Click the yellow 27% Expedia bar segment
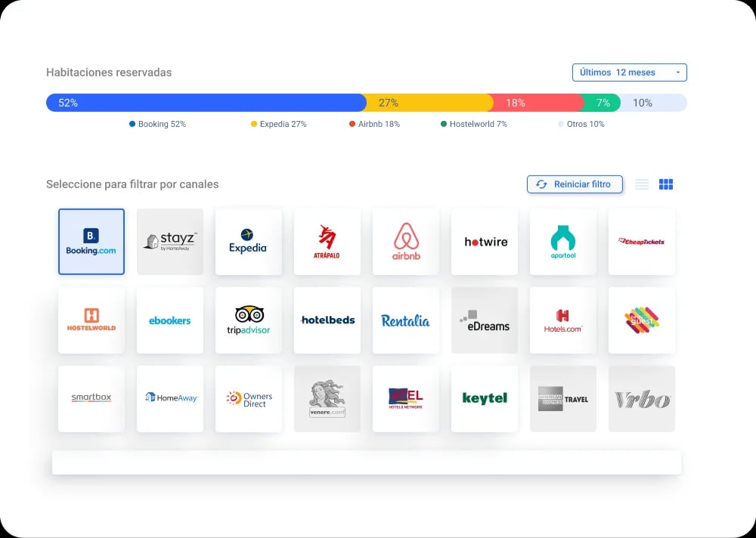Image resolution: width=756 pixels, height=538 pixels. coord(429,103)
